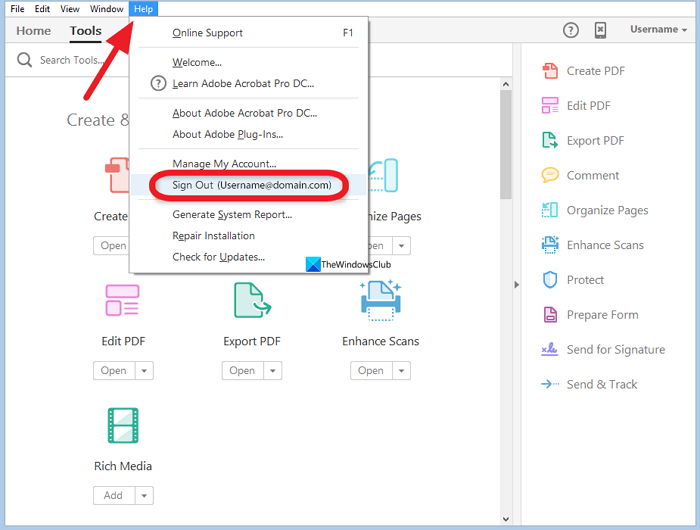Click the Send for Signature label

click(616, 350)
